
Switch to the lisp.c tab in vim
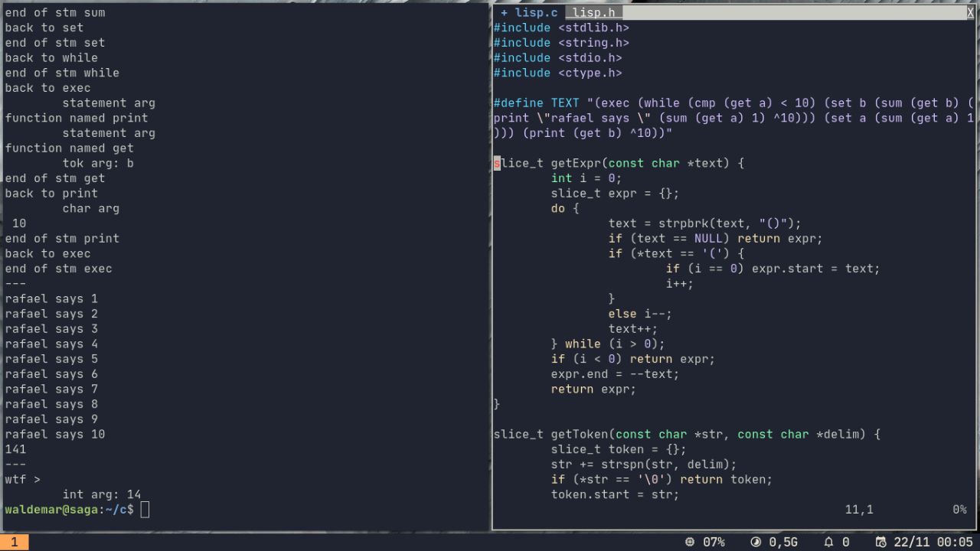click(x=529, y=12)
